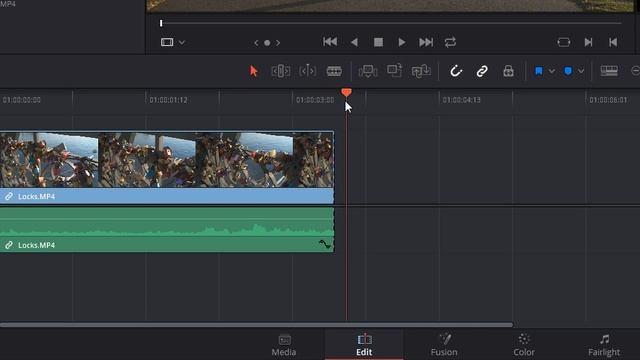Click the audio clip link icon
This screenshot has width=640, height=360.
click(9, 245)
